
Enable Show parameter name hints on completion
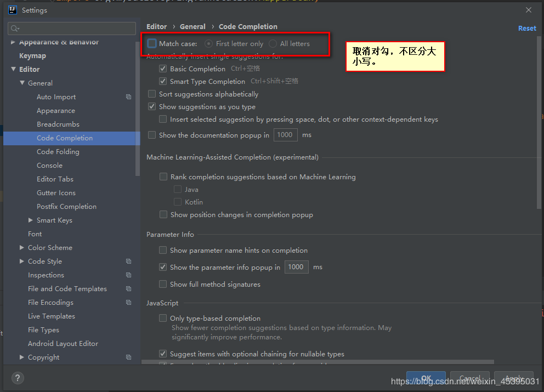[x=163, y=250]
